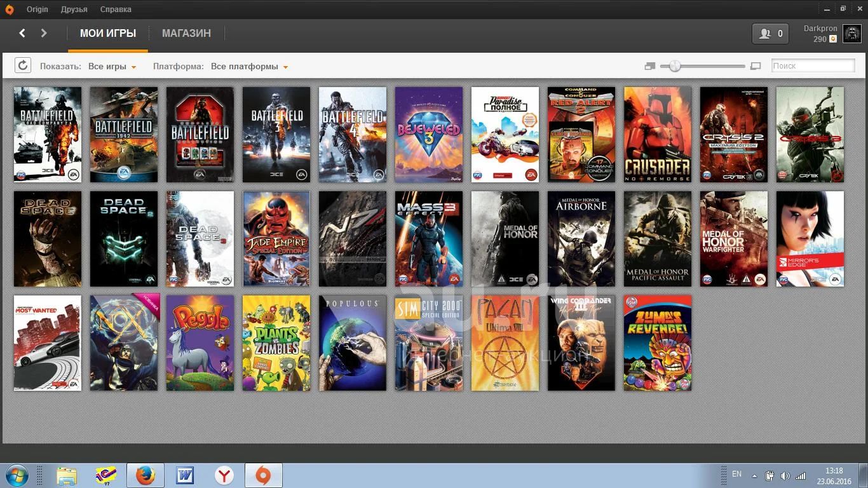The image size is (868, 488).
Task: Select the Red Alert 2 cover
Action: [x=581, y=135]
